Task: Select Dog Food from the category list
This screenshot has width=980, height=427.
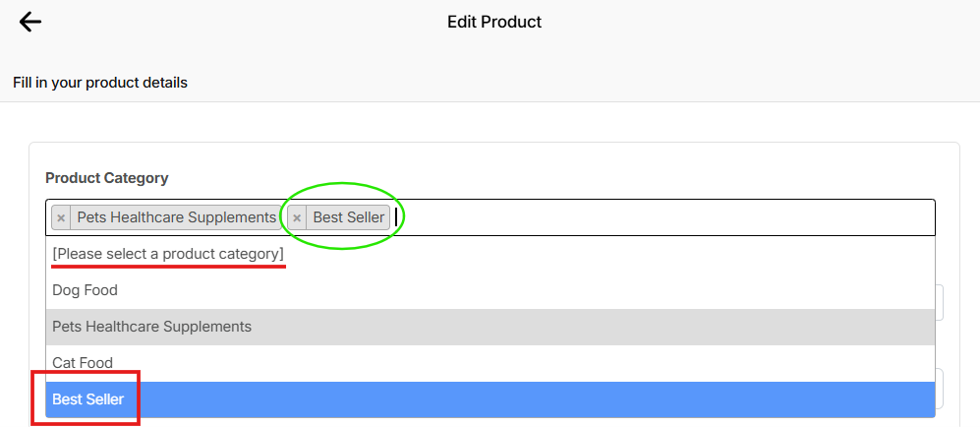Action: (85, 290)
